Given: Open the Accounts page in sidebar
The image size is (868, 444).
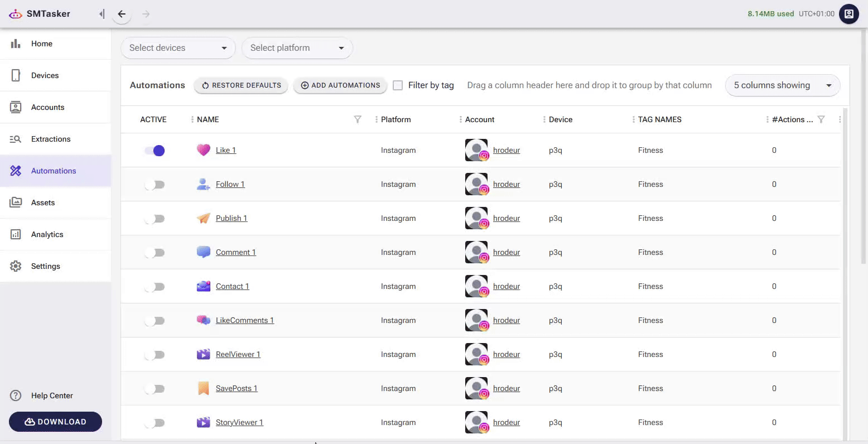Looking at the screenshot, I should tap(56, 107).
